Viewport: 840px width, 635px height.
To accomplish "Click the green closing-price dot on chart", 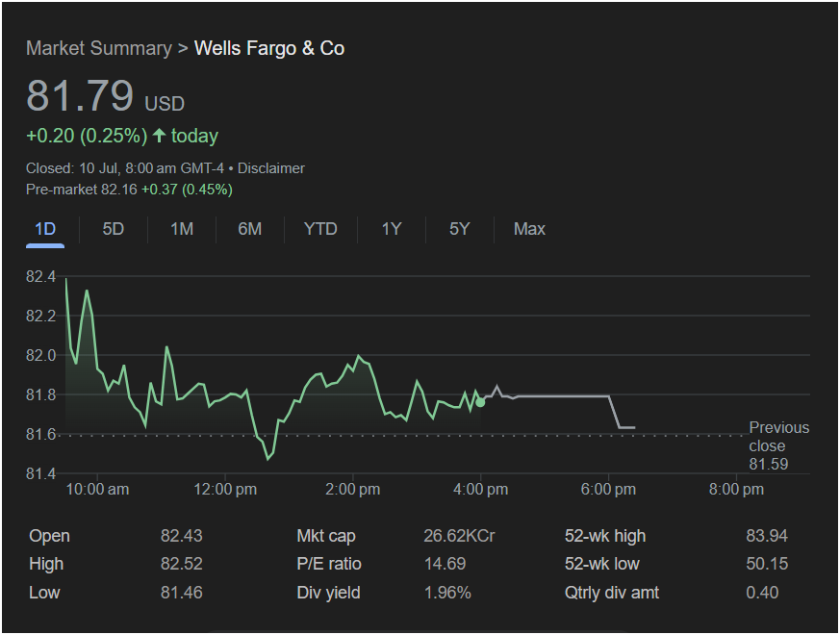I will (480, 402).
